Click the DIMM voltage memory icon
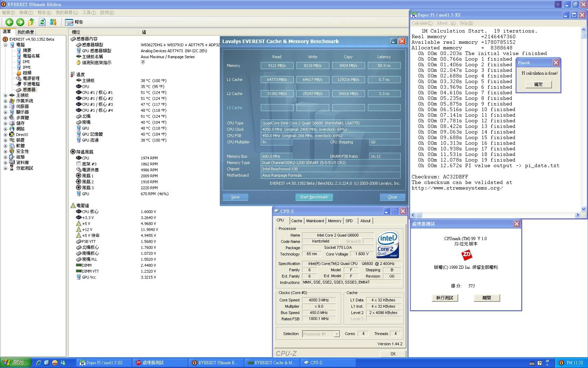Image resolution: width=588 pixels, height=368 pixels. pyautogui.click(x=79, y=265)
